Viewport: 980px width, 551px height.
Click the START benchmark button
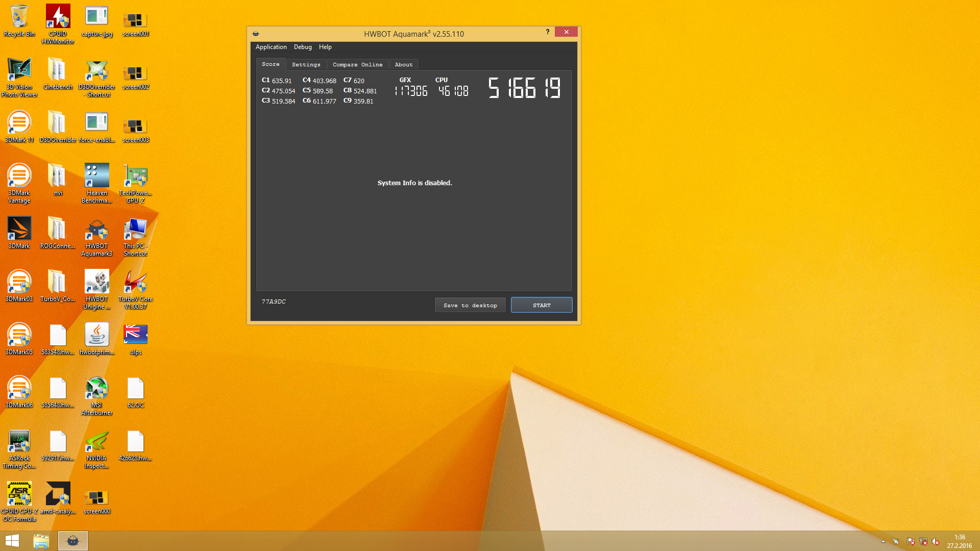[x=542, y=305]
